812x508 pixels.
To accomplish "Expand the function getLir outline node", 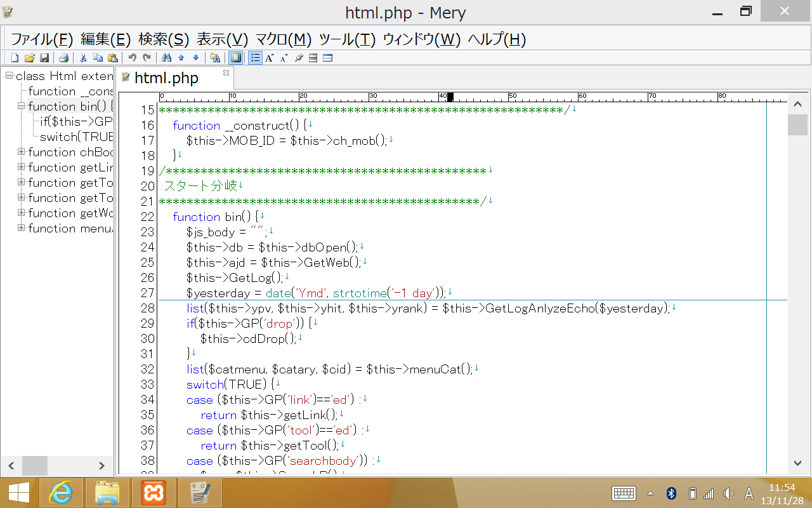I will coord(21,167).
